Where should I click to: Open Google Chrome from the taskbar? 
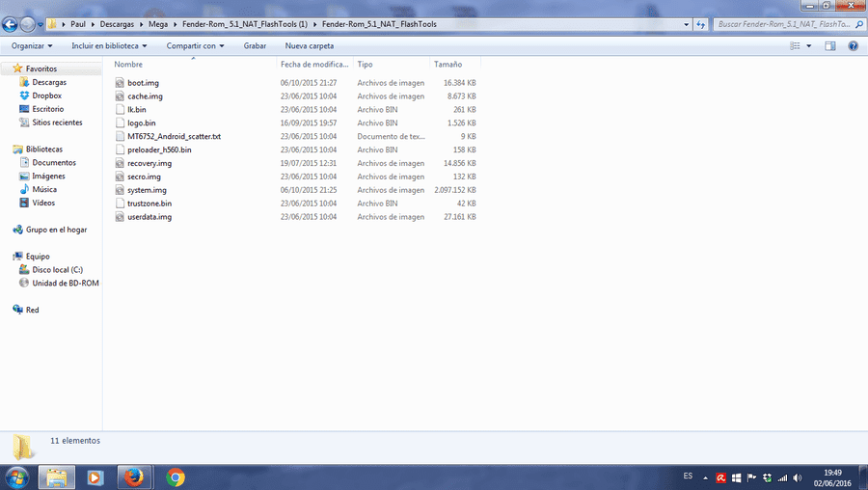click(175, 477)
